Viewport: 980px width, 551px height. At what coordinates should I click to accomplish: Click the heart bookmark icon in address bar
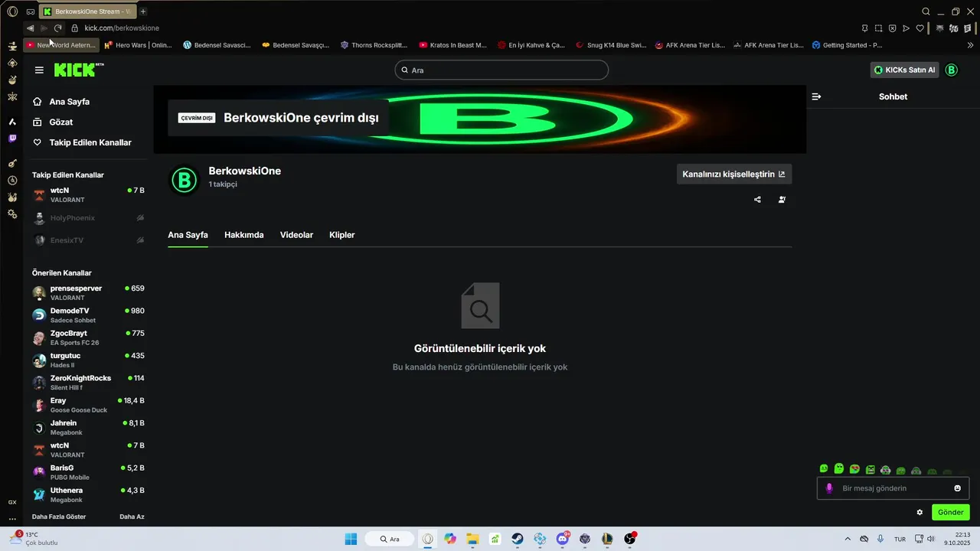tap(920, 28)
